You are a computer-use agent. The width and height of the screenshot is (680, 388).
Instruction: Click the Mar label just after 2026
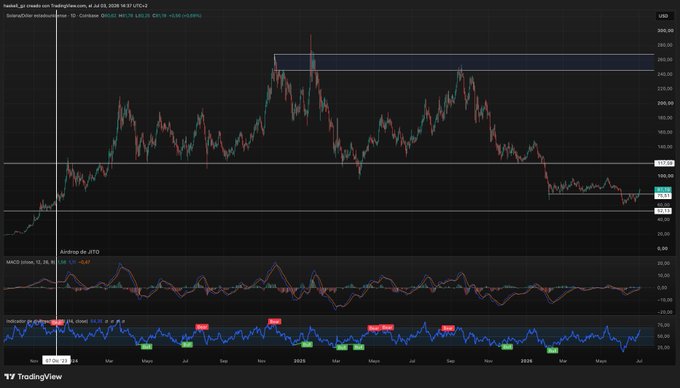tap(563, 361)
